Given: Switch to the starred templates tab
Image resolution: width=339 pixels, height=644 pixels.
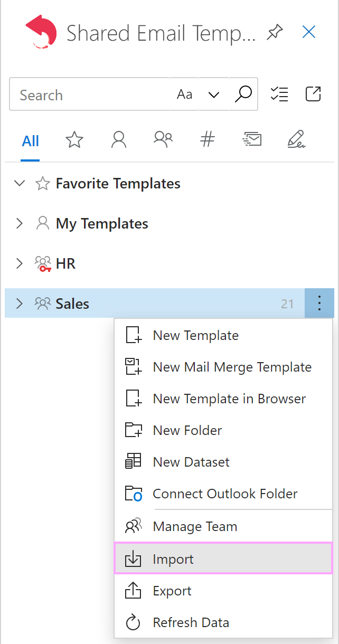Looking at the screenshot, I should (x=74, y=139).
